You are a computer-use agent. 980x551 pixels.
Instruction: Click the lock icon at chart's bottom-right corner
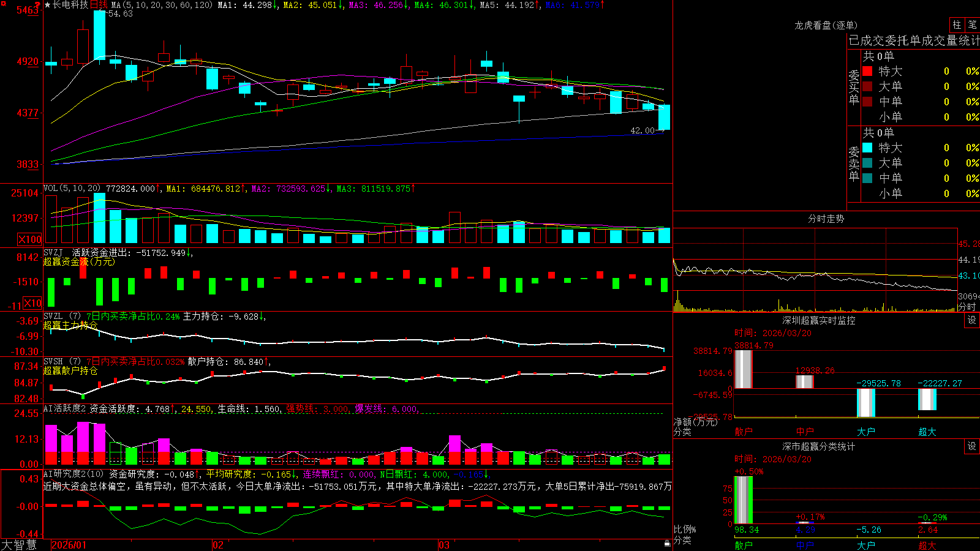668,544
